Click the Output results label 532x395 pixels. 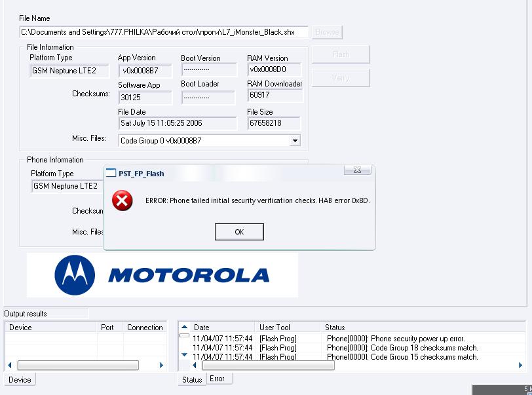(26, 314)
